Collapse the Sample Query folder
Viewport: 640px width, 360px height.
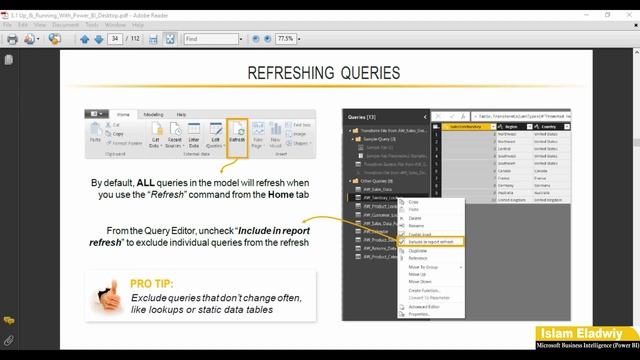point(353,139)
